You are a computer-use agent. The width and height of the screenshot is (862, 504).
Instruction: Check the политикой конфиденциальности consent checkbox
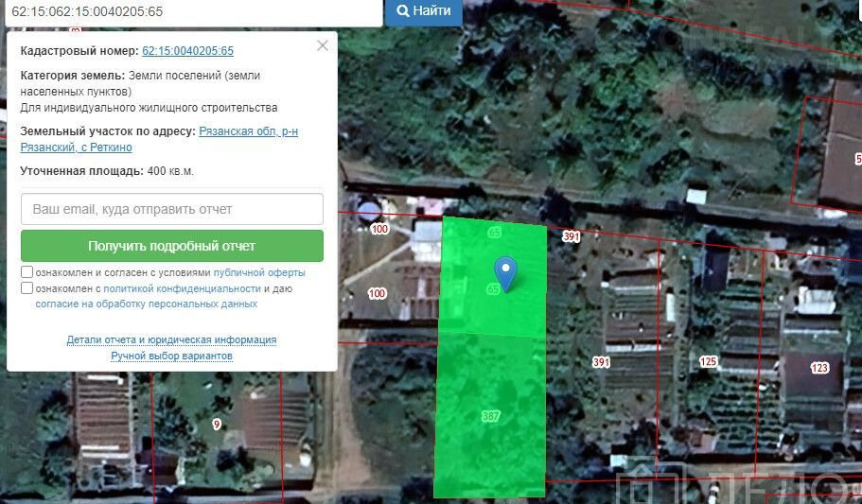(x=27, y=288)
